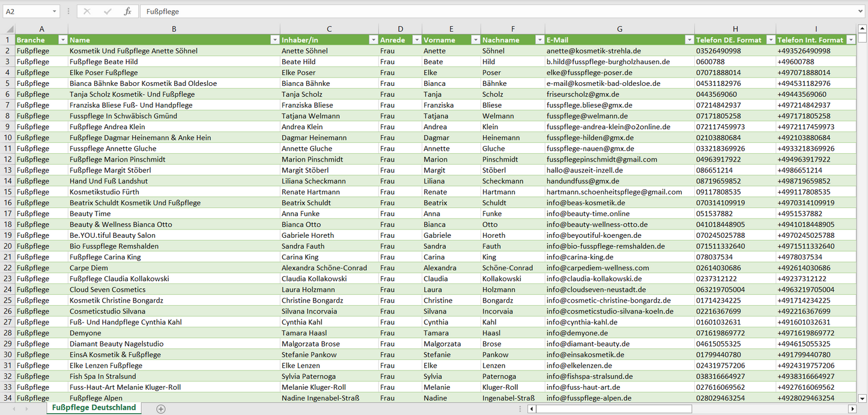Click into the formula bar showing Fußpflege
The image size is (868, 415).
tap(481, 11)
